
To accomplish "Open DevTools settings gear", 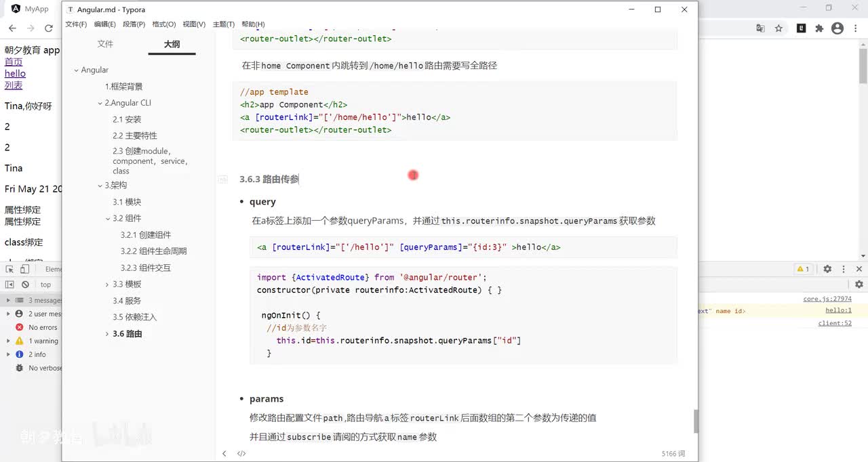I will (x=827, y=269).
